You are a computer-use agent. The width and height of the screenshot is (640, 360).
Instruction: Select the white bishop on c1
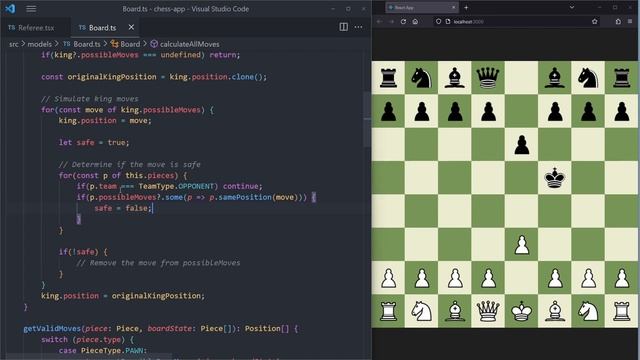pyautogui.click(x=455, y=311)
